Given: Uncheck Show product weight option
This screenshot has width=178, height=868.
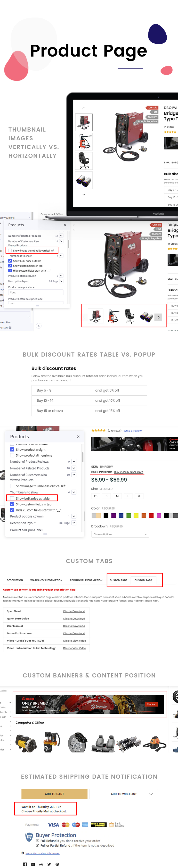Looking at the screenshot, I should [12, 449].
